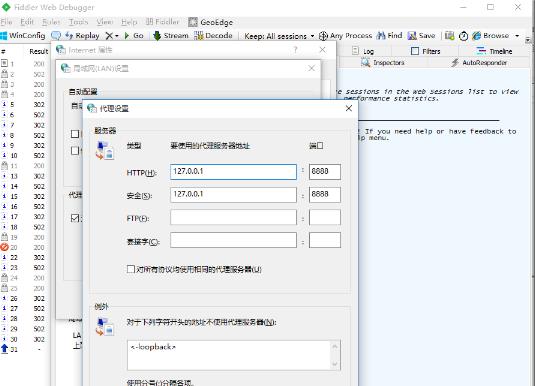Click the toolbar overflow arrow at far right
This screenshot has height=386, width=535.
tap(528, 40)
